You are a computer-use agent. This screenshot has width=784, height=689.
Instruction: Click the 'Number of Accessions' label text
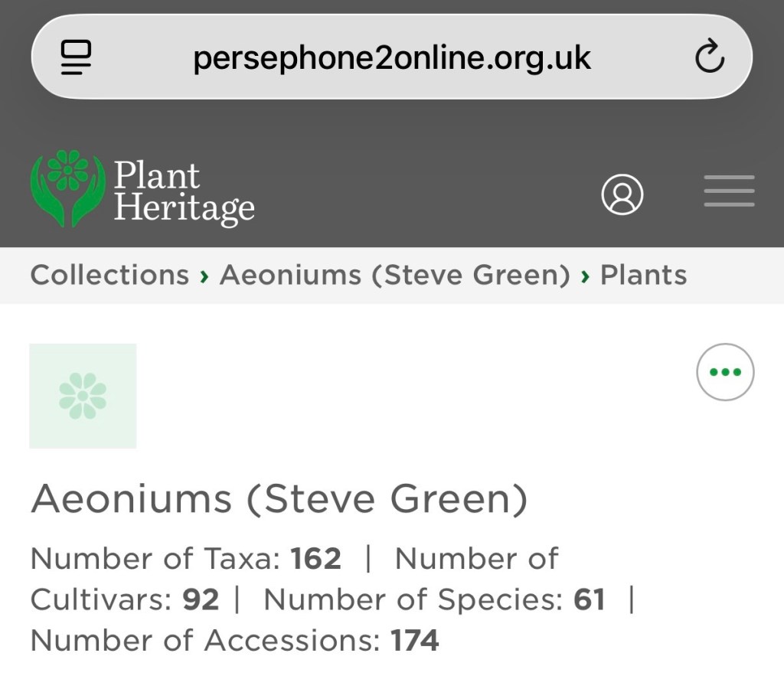click(x=204, y=640)
